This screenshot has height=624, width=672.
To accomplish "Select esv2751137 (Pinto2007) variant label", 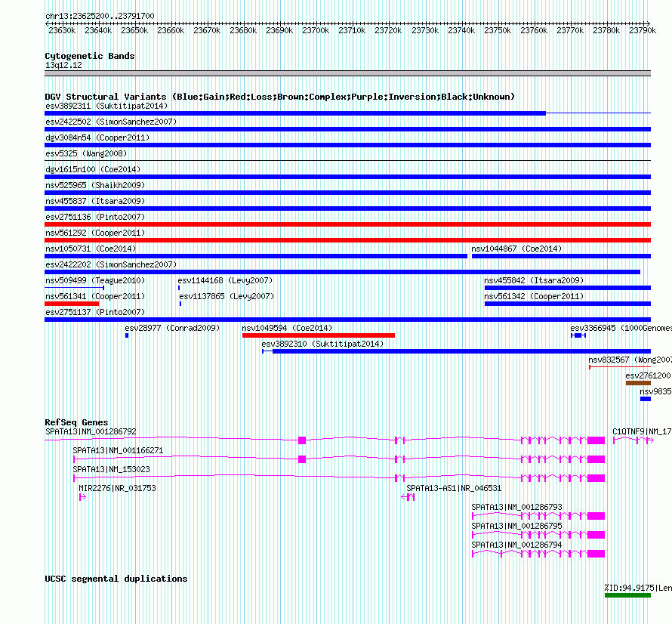I will [95, 312].
